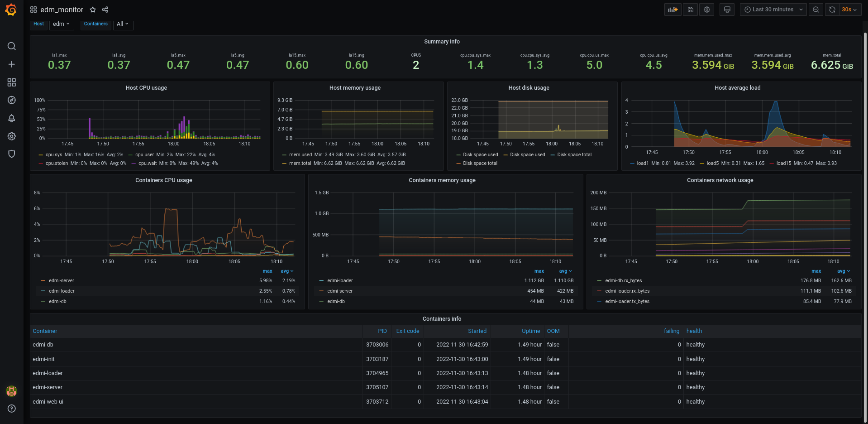Star the edm_monitor dashboard
The width and height of the screenshot is (868, 424).
click(x=93, y=10)
